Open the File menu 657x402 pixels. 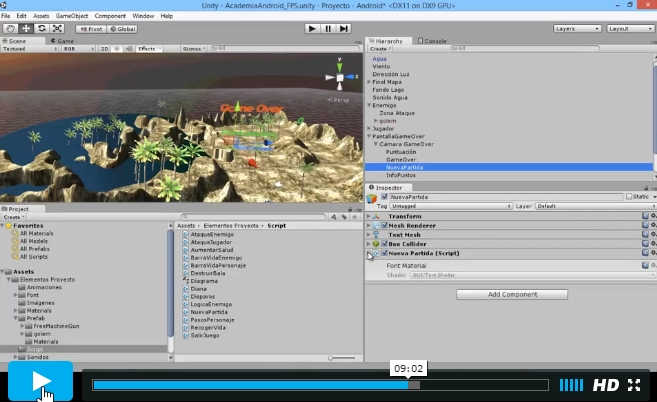tap(5, 16)
